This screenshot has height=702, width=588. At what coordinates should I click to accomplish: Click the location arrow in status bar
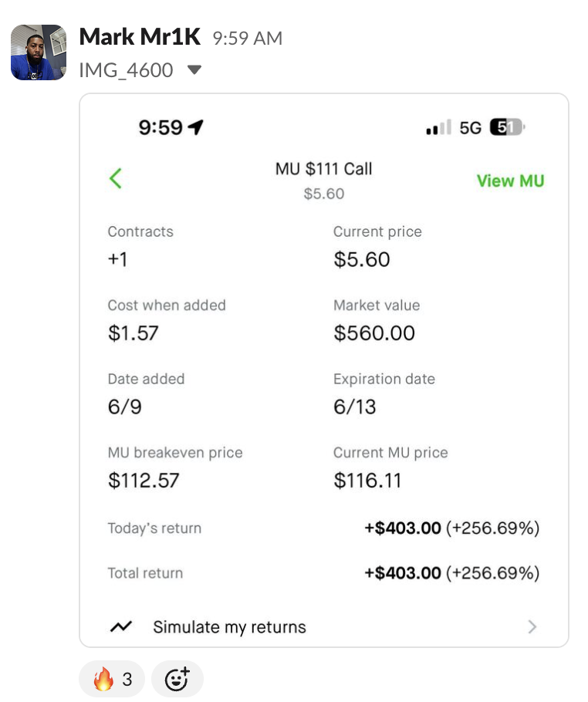[x=196, y=127]
